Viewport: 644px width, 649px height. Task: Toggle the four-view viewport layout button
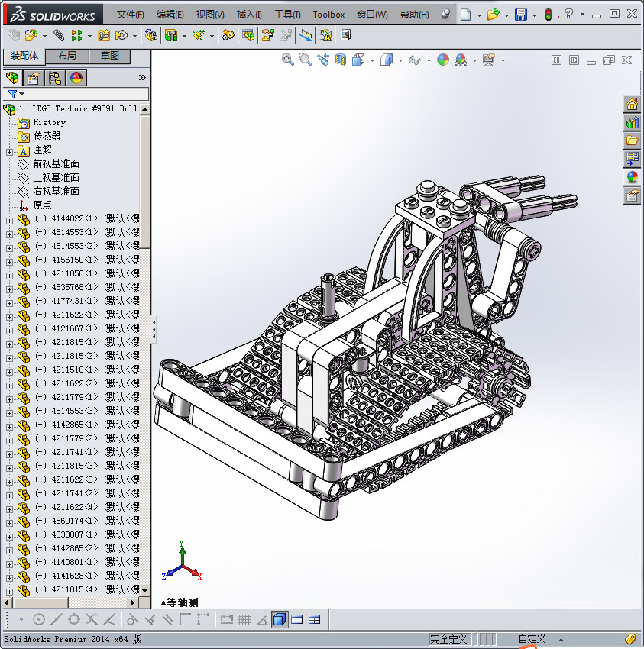pos(315,619)
